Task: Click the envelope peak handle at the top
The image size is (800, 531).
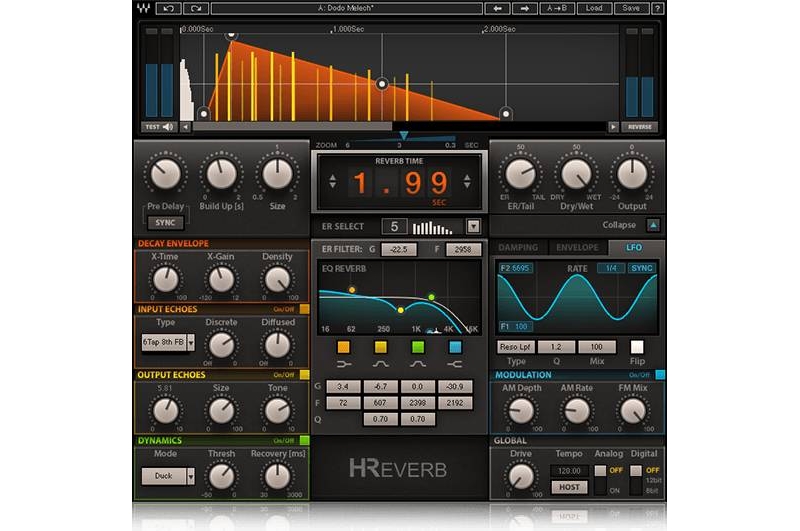Action: [x=232, y=35]
